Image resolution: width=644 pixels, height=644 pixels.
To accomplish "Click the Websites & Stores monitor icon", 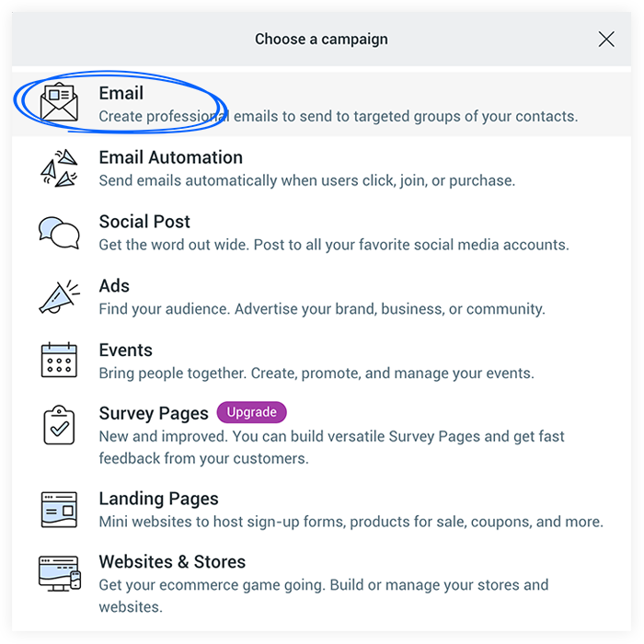I will (x=60, y=573).
